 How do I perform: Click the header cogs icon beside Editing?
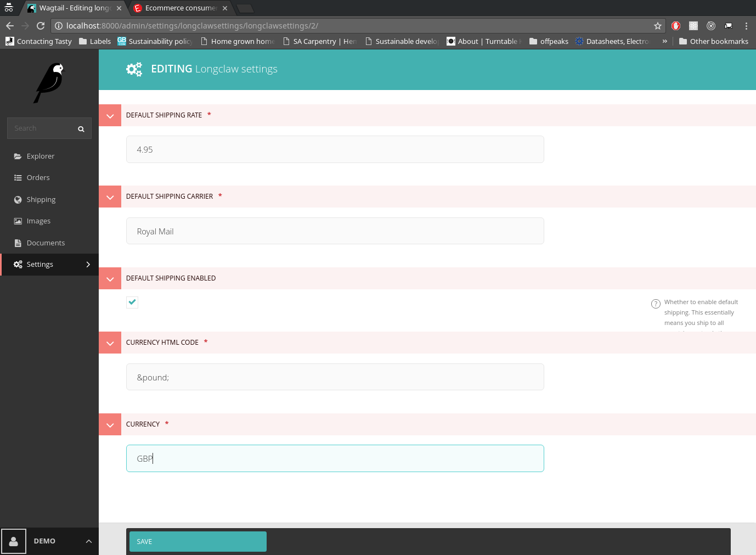pos(134,69)
